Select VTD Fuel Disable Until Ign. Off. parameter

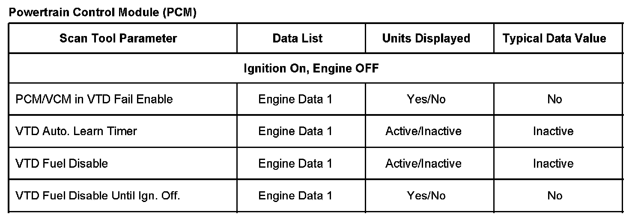point(98,196)
